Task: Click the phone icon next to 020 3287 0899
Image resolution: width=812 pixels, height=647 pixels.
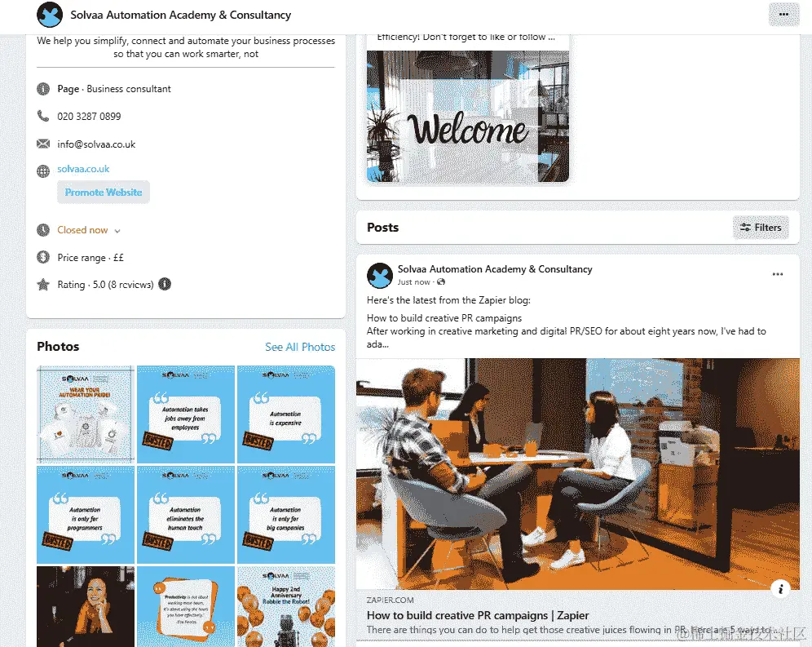Action: point(43,116)
